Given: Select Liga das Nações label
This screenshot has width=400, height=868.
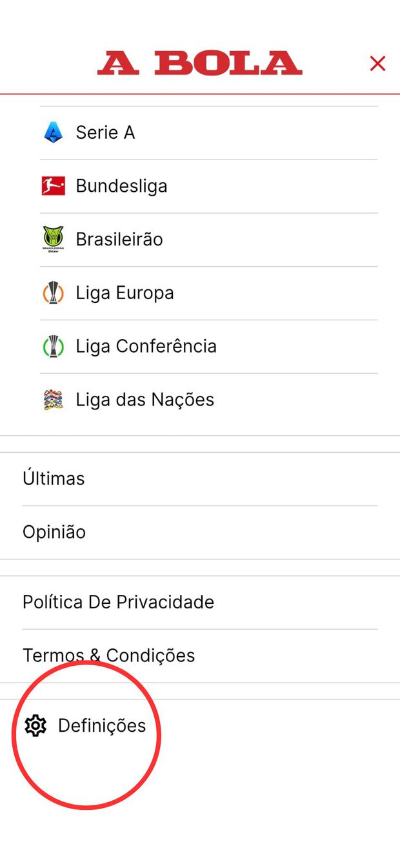Looking at the screenshot, I should [x=145, y=400].
